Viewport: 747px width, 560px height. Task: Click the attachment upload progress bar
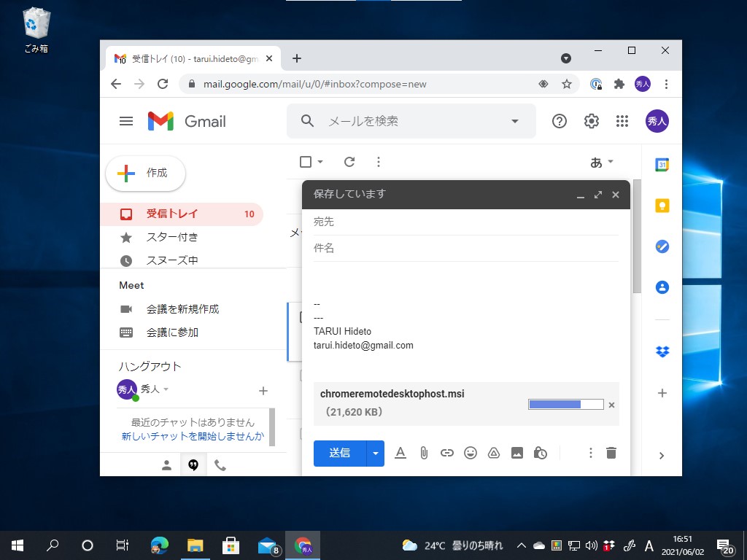point(565,403)
